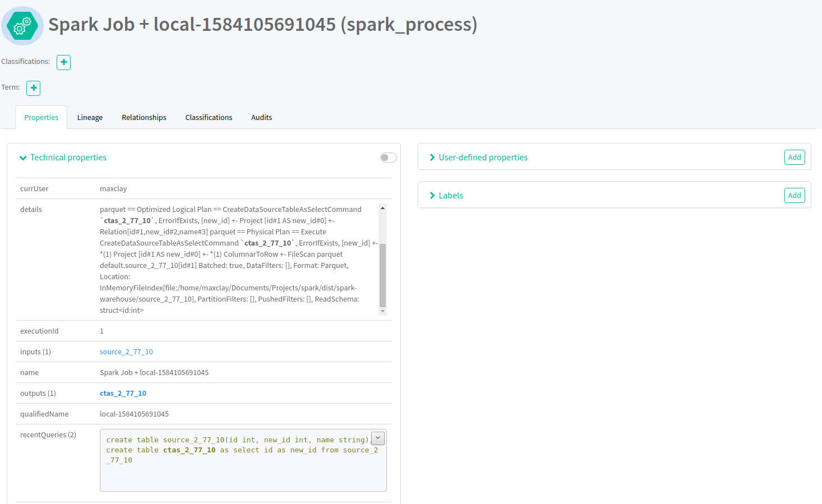Click the Term: label
The width and height of the screenshot is (822, 504).
pos(11,87)
